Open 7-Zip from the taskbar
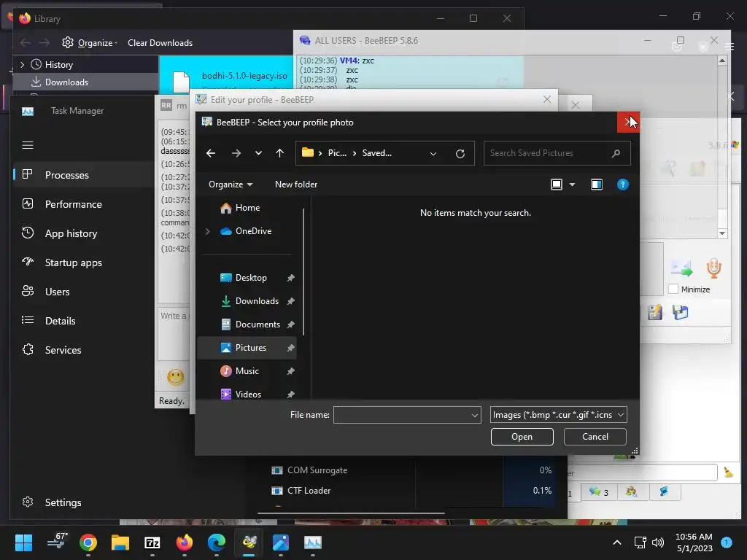This screenshot has width=747, height=560. coord(152,542)
